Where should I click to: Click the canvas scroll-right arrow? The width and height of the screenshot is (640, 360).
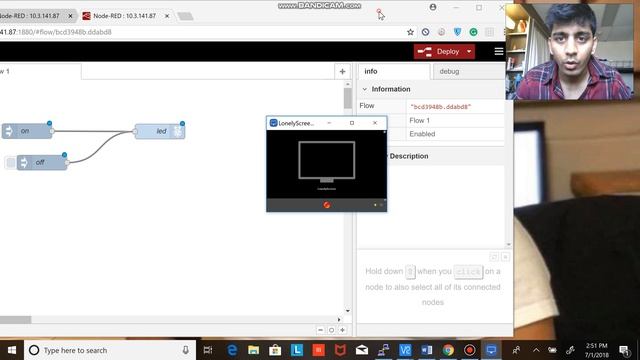coord(339,320)
